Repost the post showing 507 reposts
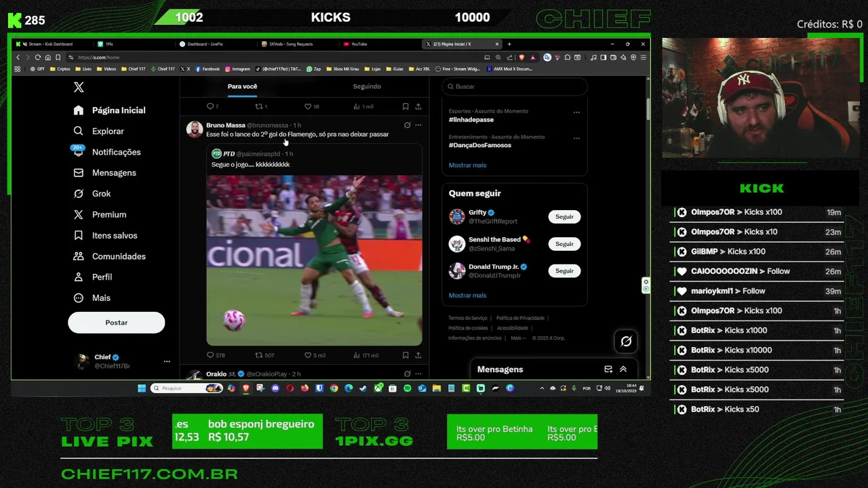Screen dimensions: 868x488 point(264,355)
